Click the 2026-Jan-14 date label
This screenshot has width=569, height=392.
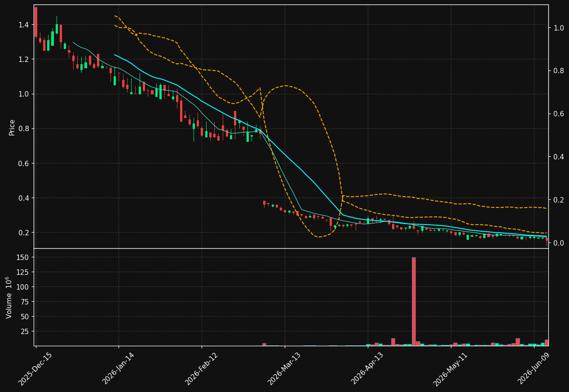[118, 369]
